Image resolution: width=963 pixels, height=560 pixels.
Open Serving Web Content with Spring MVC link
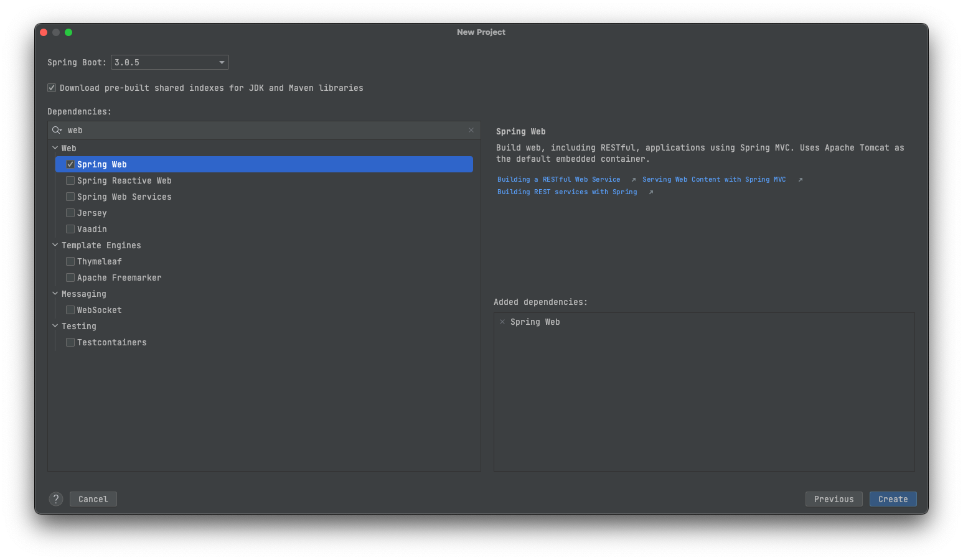click(714, 179)
